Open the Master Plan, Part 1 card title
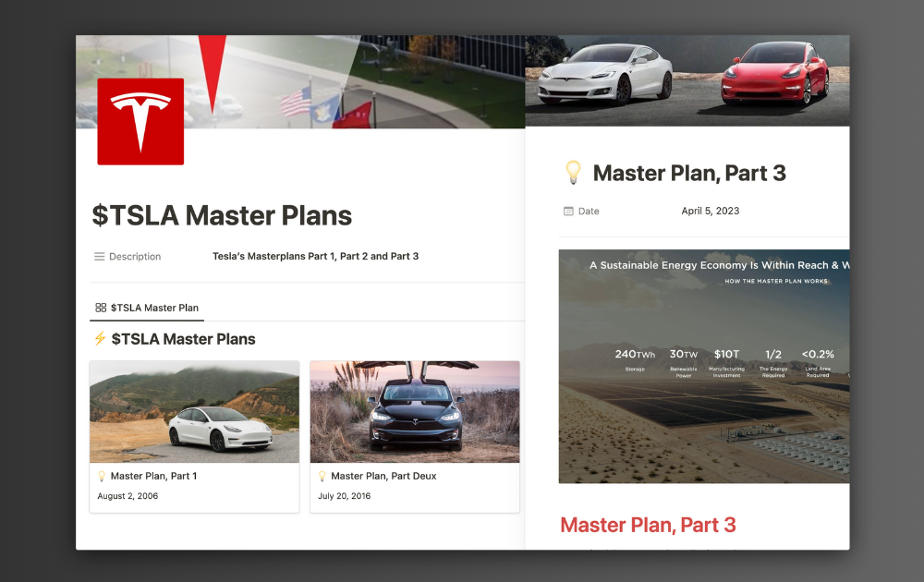The width and height of the screenshot is (924, 582). coord(153,476)
